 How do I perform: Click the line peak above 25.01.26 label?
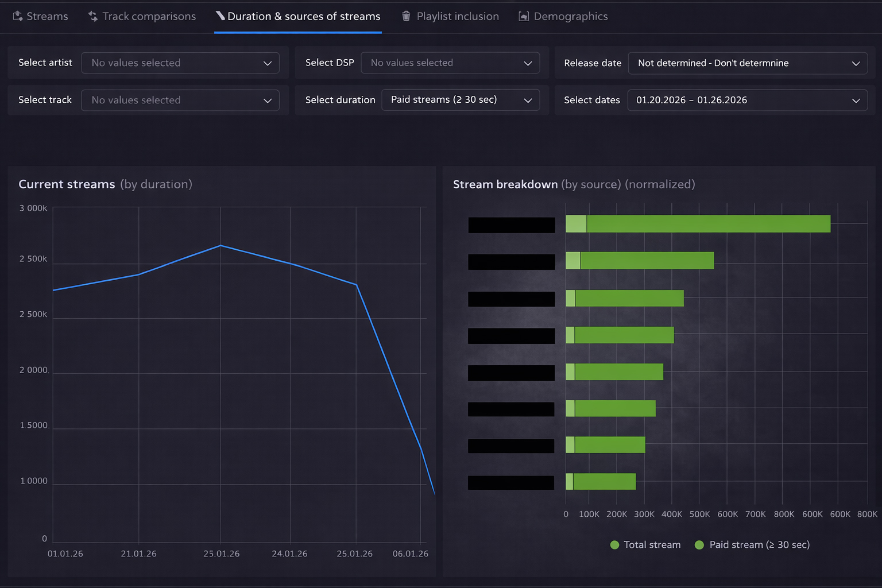point(220,245)
